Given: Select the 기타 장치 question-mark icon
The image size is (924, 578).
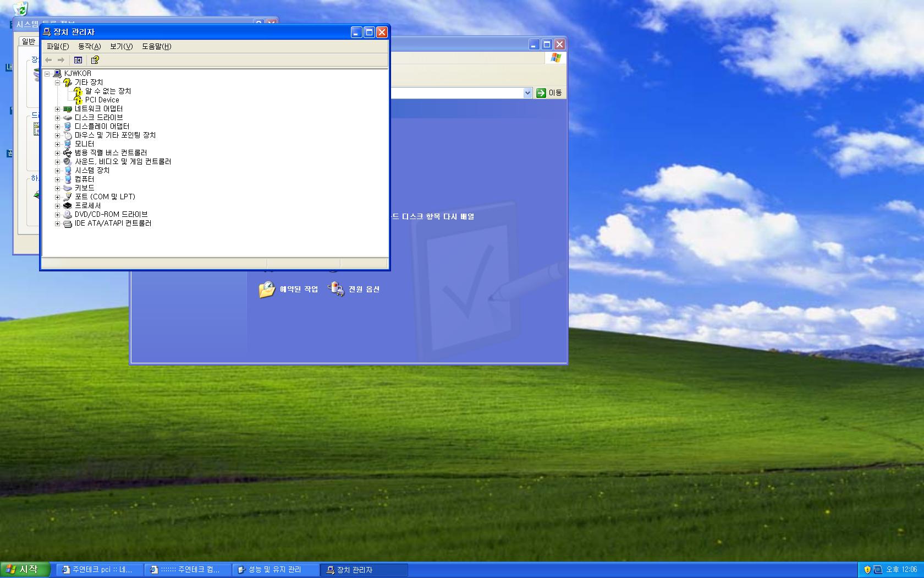Looking at the screenshot, I should coord(68,82).
